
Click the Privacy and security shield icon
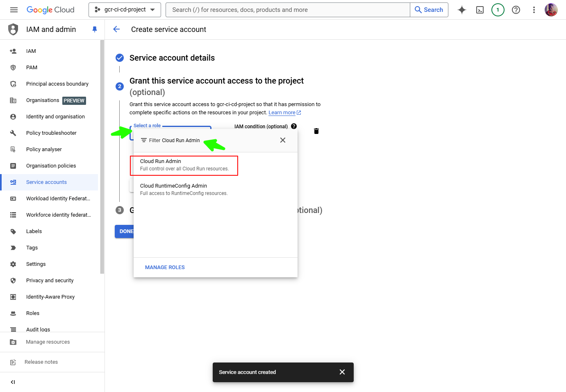click(13, 281)
